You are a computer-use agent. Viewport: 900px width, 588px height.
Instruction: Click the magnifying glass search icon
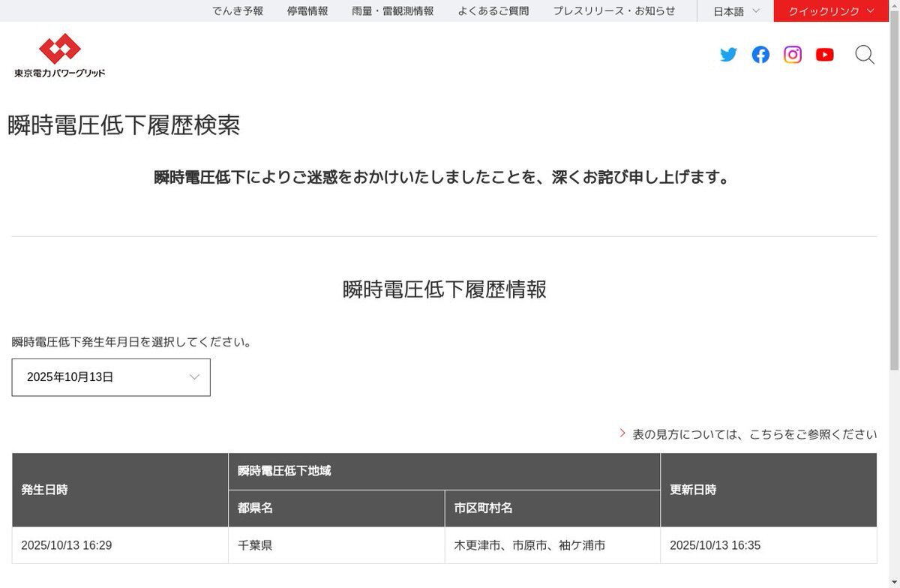(865, 55)
